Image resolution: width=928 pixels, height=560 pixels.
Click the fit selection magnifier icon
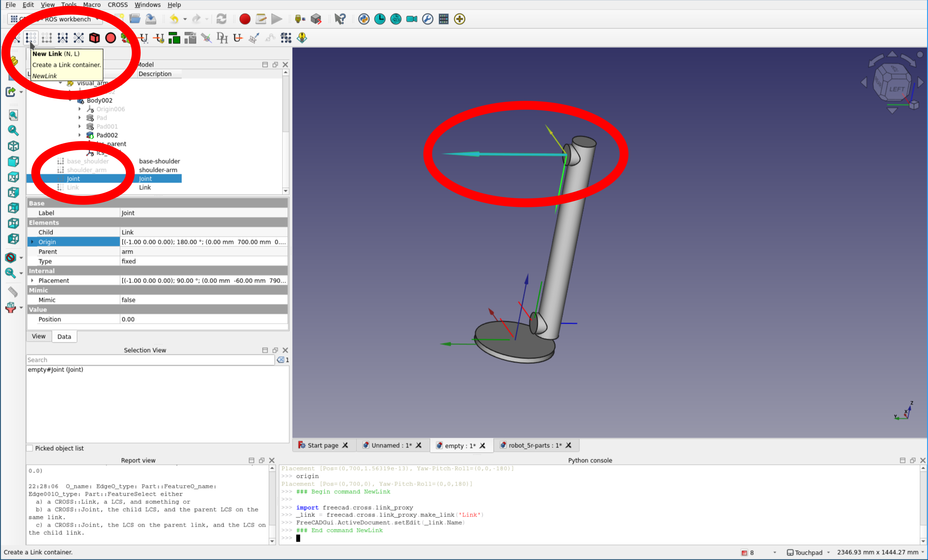tap(13, 131)
